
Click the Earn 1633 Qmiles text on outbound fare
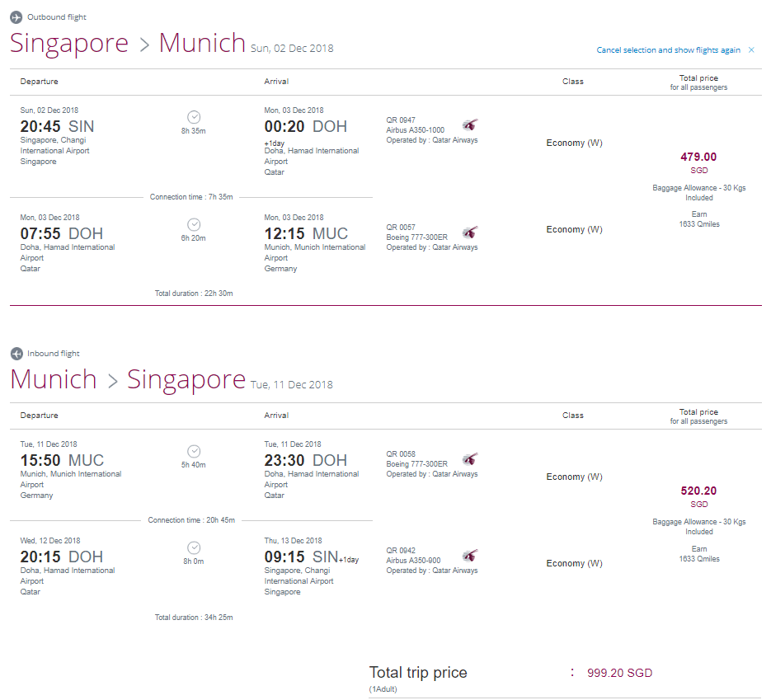698,218
